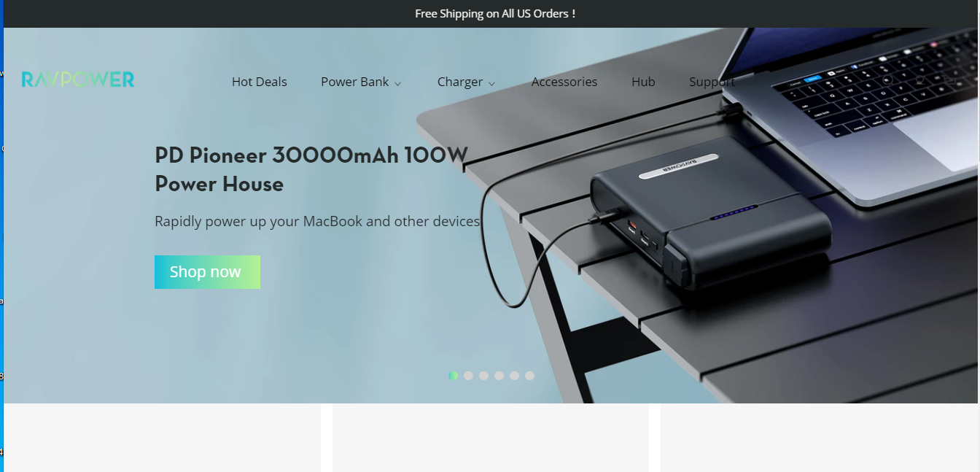This screenshot has width=980, height=472.
Task: Expand the Charger dropdown arrow
Action: (492, 84)
